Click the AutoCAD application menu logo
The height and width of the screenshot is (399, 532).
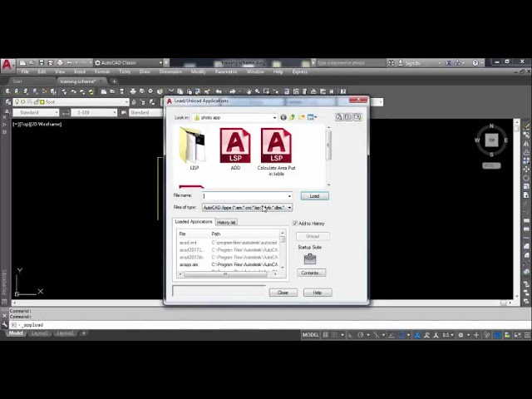7,64
